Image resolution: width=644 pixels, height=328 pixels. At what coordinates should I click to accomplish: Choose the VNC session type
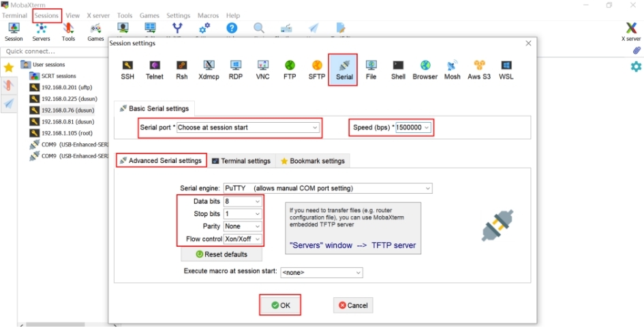tap(263, 70)
